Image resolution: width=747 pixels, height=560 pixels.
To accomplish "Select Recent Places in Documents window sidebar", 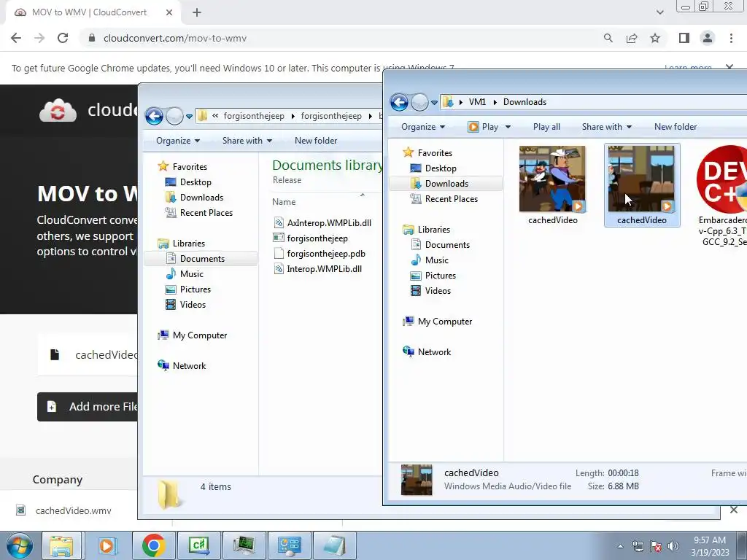I will tap(206, 212).
